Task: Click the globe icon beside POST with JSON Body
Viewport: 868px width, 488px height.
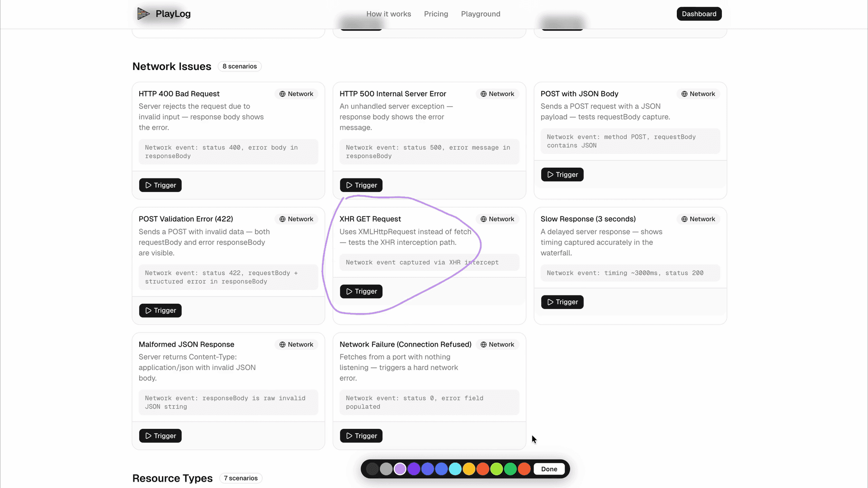Action: pyautogui.click(x=684, y=94)
